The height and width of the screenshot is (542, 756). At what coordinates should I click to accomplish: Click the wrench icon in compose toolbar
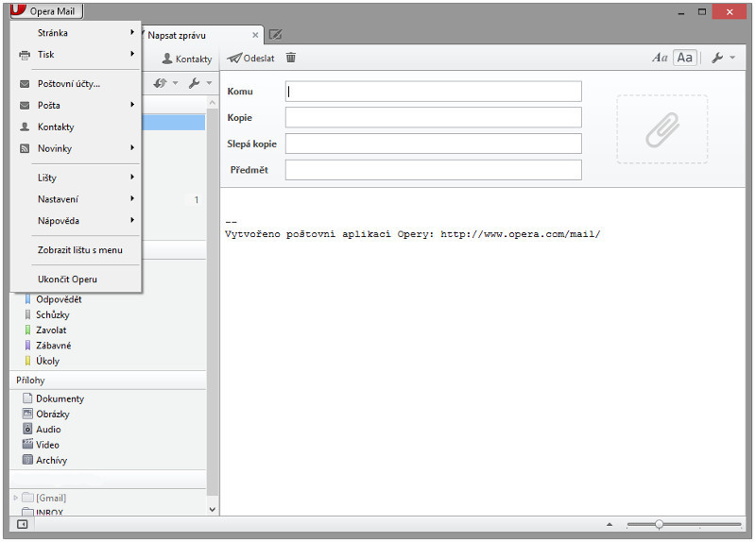(717, 58)
